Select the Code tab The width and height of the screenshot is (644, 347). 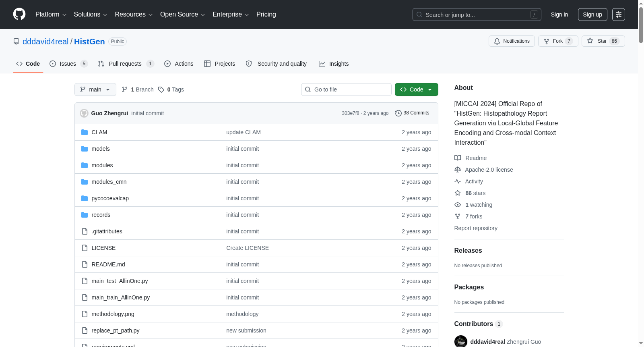point(28,64)
